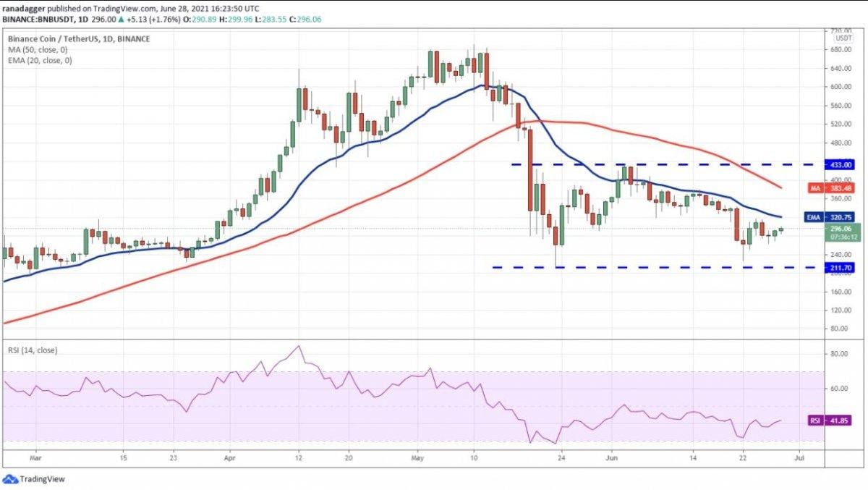The height and width of the screenshot is (490, 868).
Task: Select the Apr label on the date axis
Action: click(230, 457)
